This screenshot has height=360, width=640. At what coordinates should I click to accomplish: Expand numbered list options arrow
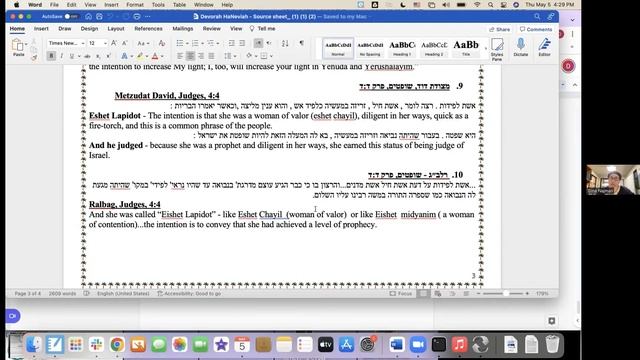coord(202,44)
